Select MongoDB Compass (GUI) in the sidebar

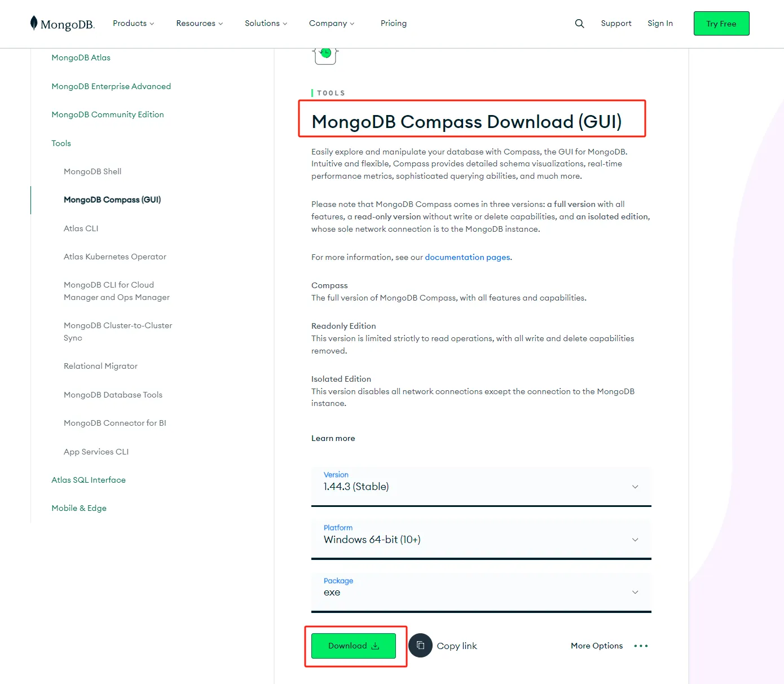[112, 200]
